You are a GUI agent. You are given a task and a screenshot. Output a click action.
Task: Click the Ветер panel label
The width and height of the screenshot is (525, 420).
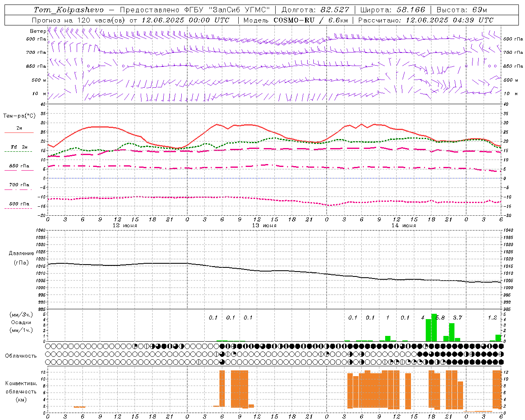(38, 31)
